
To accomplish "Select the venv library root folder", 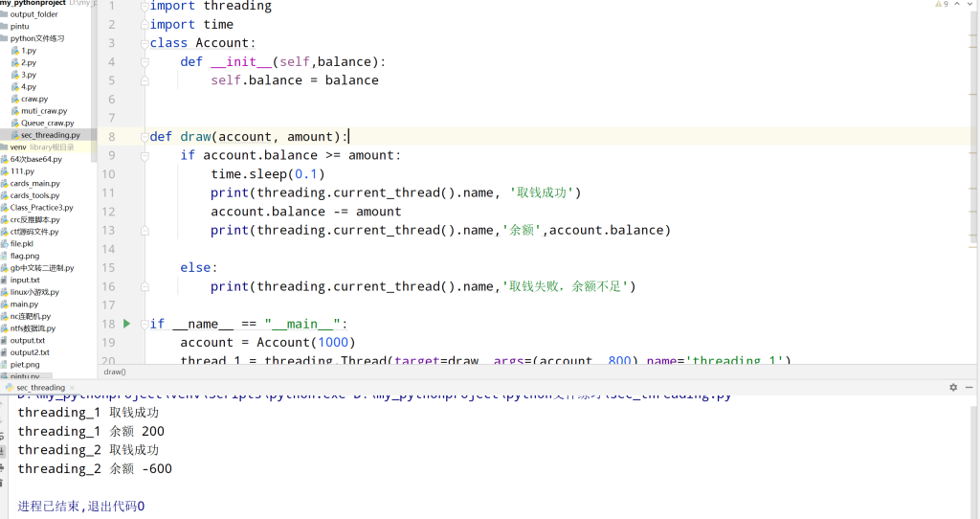I will tap(18, 147).
